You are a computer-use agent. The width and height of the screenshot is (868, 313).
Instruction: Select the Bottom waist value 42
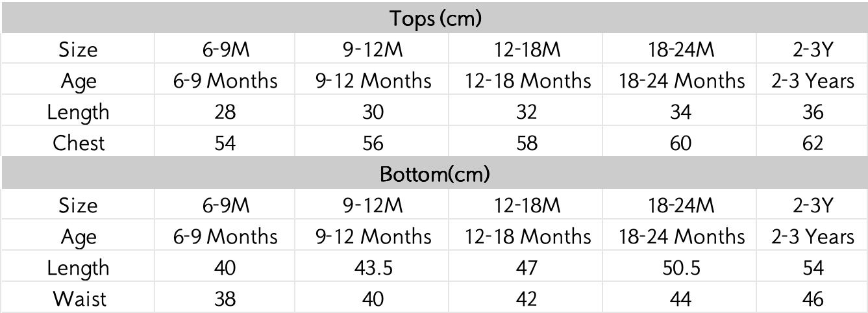tap(527, 299)
